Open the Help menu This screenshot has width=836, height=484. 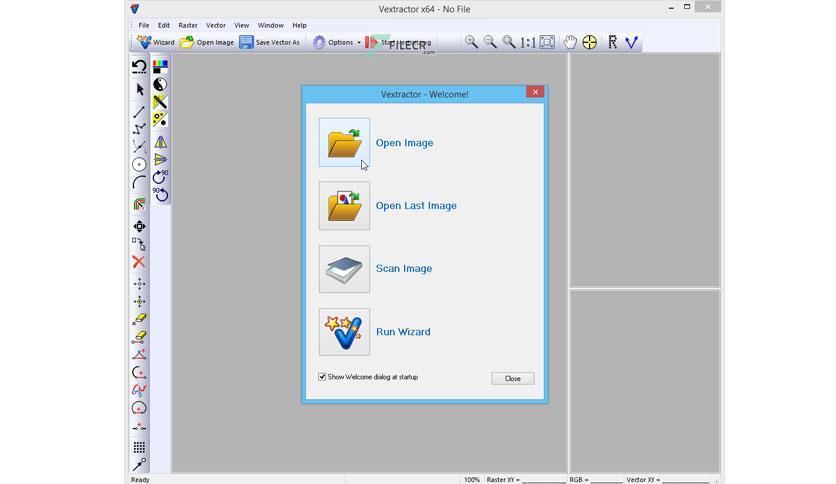click(x=299, y=25)
